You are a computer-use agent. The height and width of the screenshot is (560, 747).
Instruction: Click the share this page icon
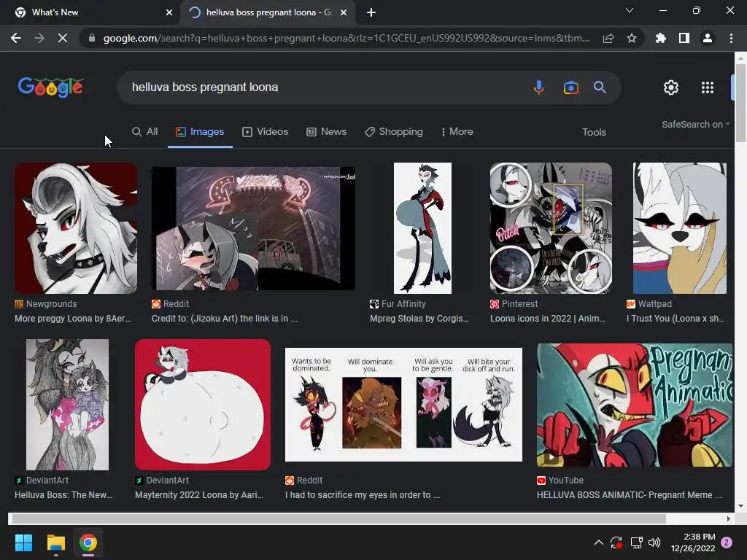608,38
